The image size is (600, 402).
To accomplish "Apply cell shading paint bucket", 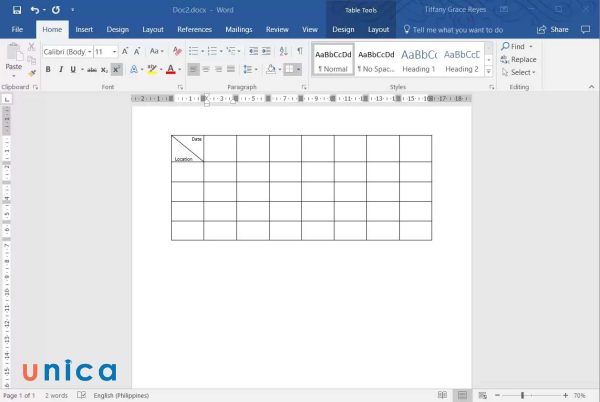I will coord(271,69).
